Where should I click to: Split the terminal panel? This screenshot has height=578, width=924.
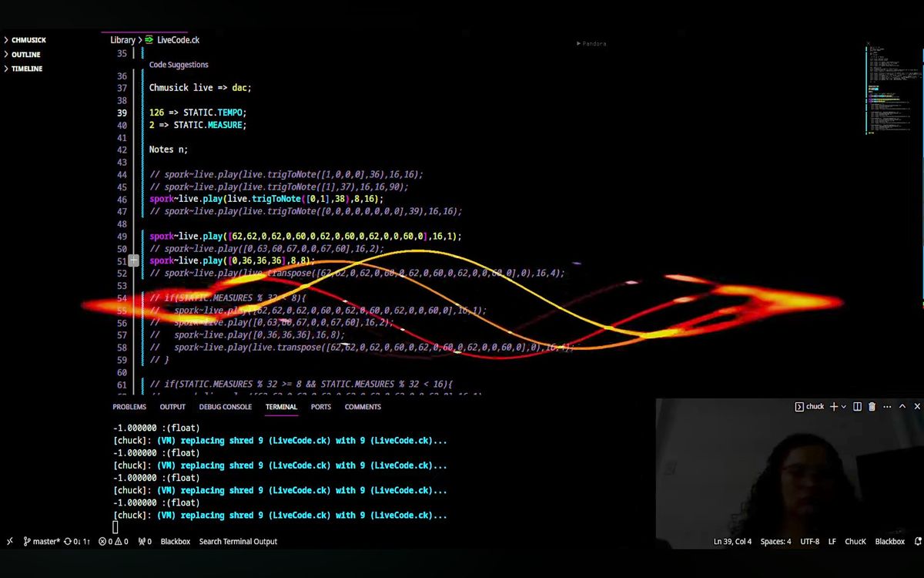pos(857,406)
